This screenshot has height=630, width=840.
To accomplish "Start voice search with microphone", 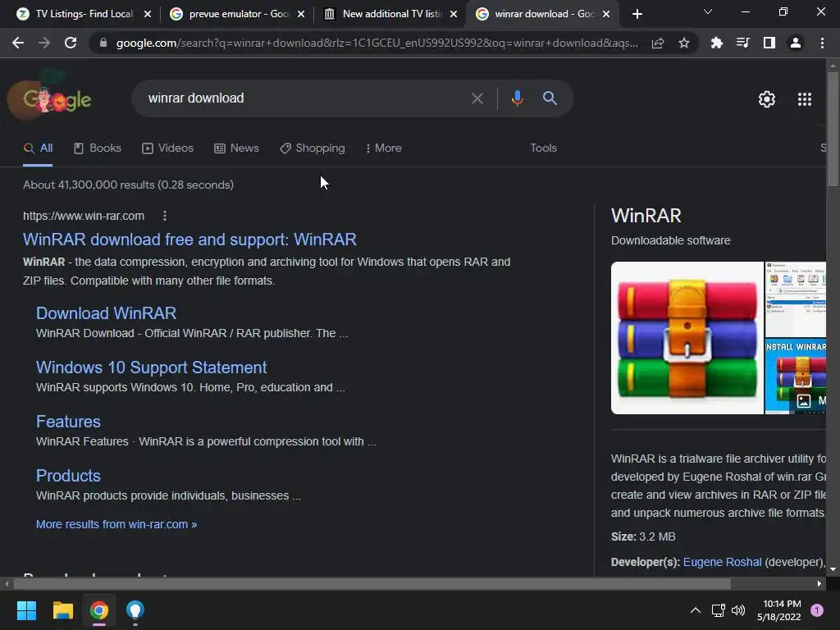I will tap(517, 98).
